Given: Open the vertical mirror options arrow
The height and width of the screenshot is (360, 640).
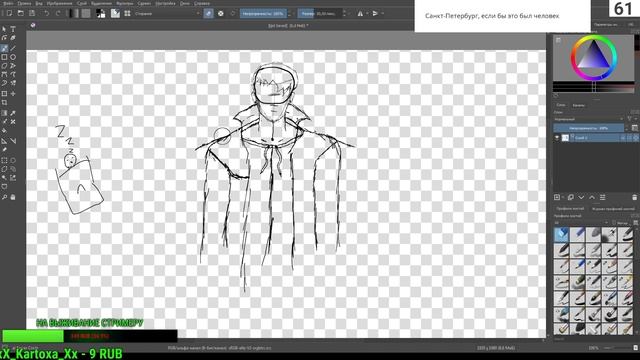Looking at the screenshot, I should 382,13.
